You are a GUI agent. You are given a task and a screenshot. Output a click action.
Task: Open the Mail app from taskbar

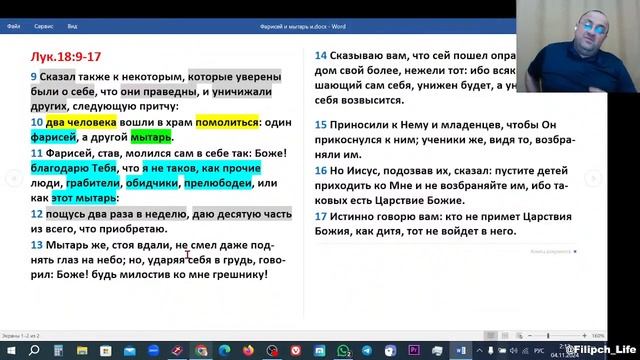point(130,351)
